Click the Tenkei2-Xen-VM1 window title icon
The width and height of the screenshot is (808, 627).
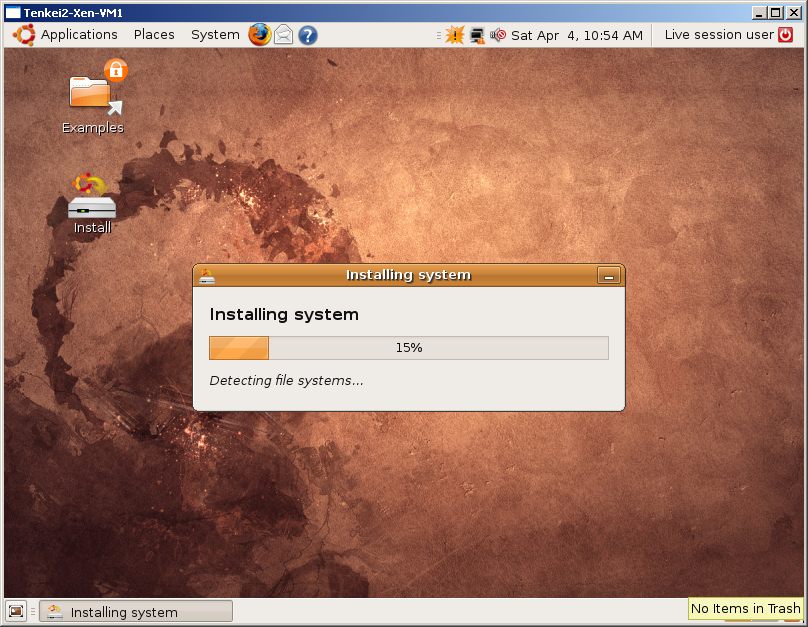point(12,12)
